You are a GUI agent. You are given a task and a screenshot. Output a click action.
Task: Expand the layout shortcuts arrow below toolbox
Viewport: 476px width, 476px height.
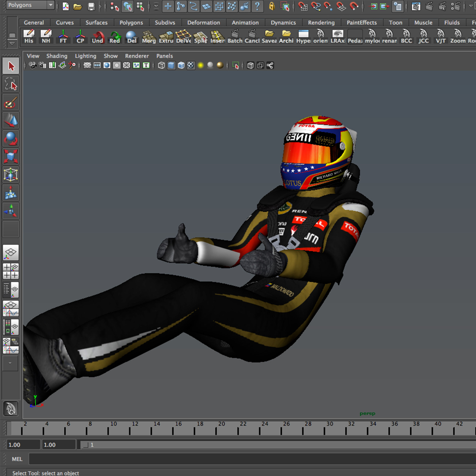pyautogui.click(x=10, y=363)
